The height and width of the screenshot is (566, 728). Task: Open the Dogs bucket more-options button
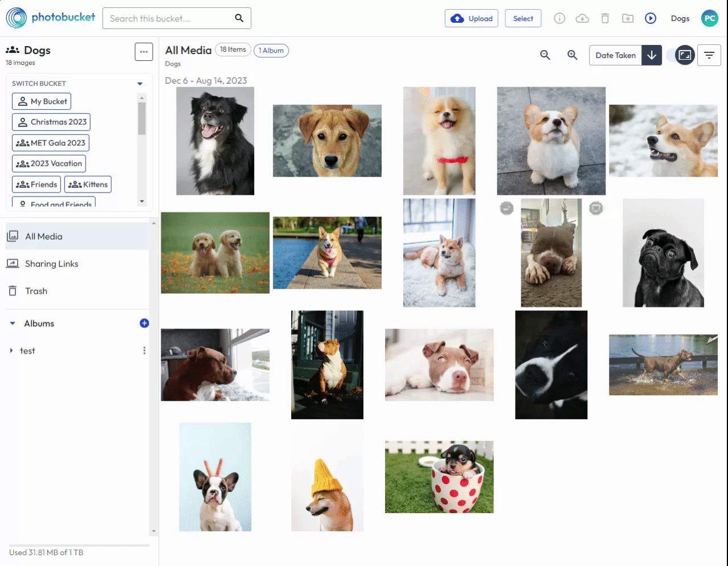144,52
